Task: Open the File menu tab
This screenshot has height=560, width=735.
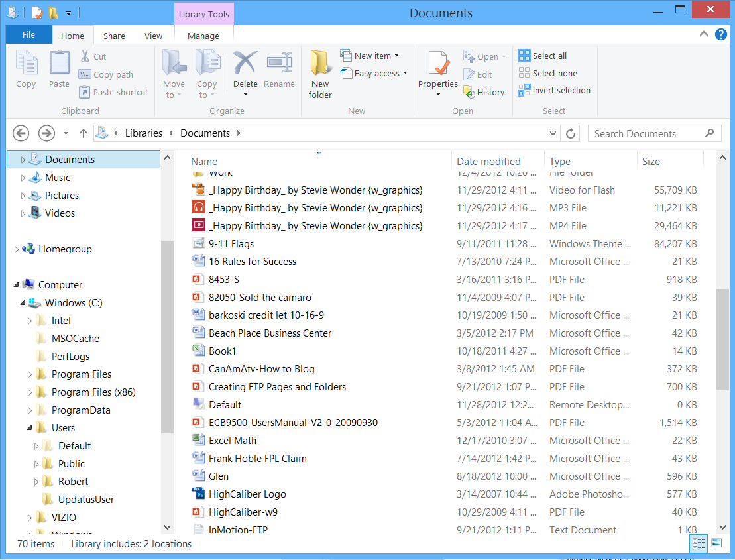Action: coord(28,35)
